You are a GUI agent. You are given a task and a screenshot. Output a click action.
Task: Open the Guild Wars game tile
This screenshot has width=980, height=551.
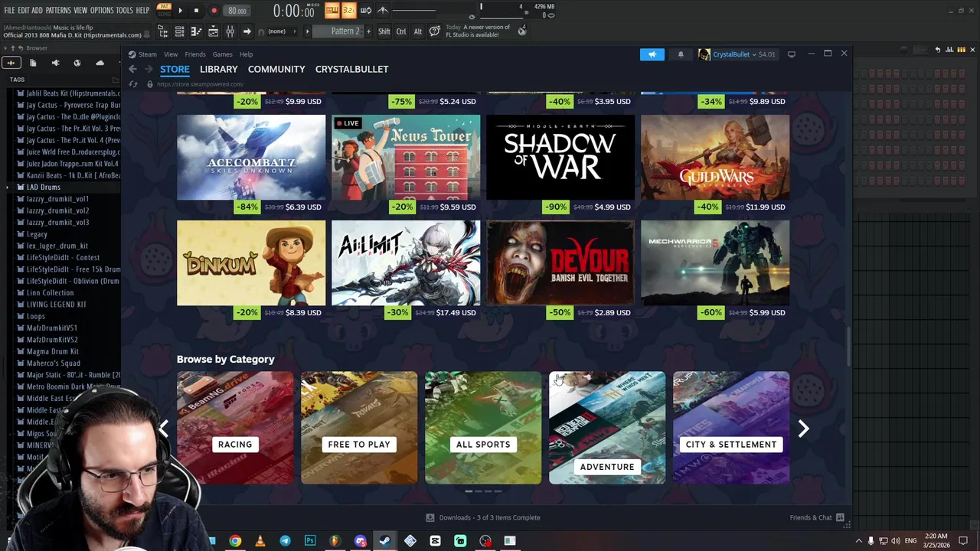715,157
